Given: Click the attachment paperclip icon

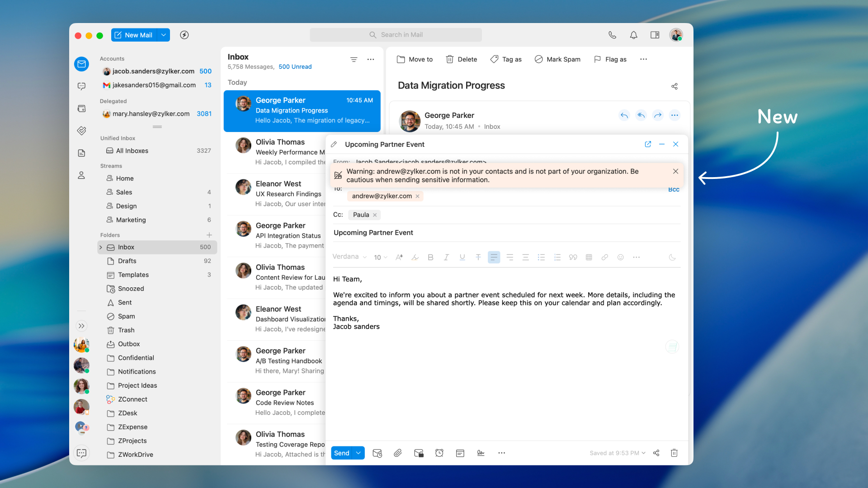Looking at the screenshot, I should [397, 453].
